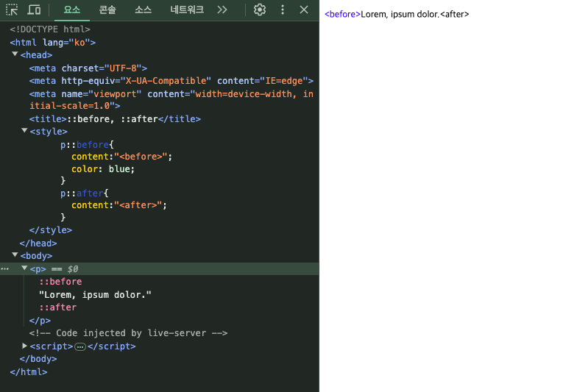Image resolution: width=580 pixels, height=392 pixels.
Task: Click the p::after selector line
Action: (85, 193)
